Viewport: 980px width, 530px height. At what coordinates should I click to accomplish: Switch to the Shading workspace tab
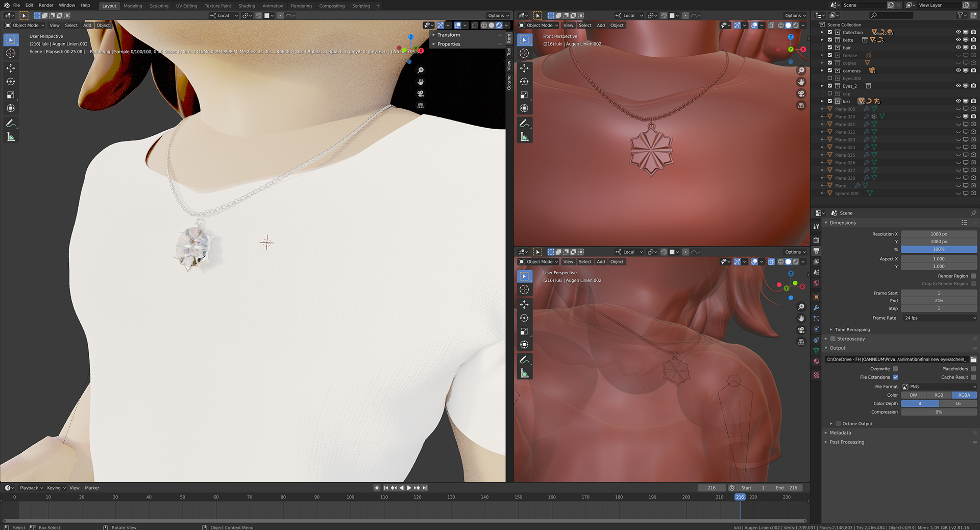pyautogui.click(x=247, y=6)
